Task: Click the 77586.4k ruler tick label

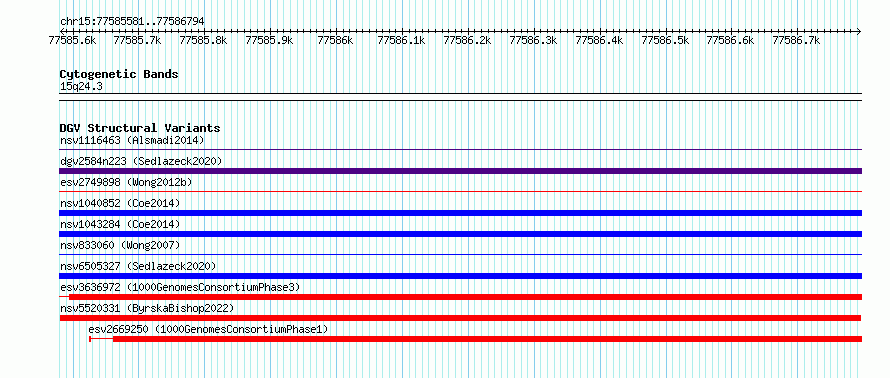Action: [599, 40]
